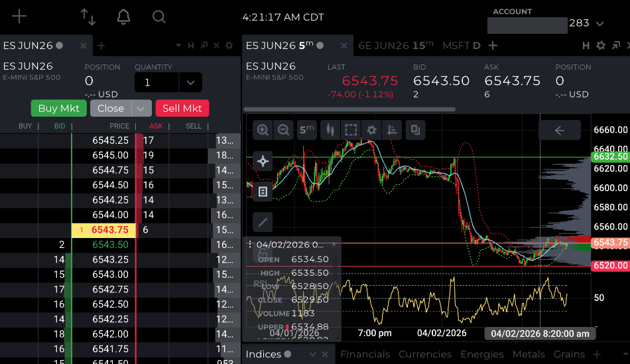The width and height of the screenshot is (630, 364).
Task: Click the overlapping windows chart icon
Action: [x=415, y=130]
